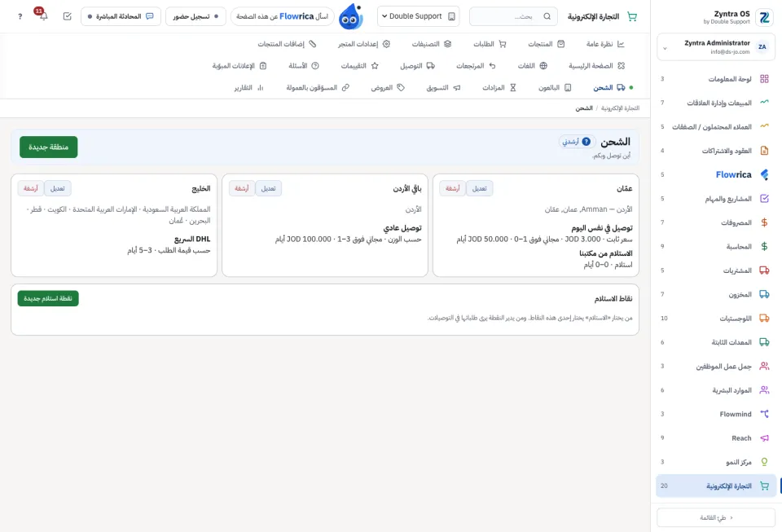
Task: Click the Zyntra OS logo icon
Action: [764, 17]
